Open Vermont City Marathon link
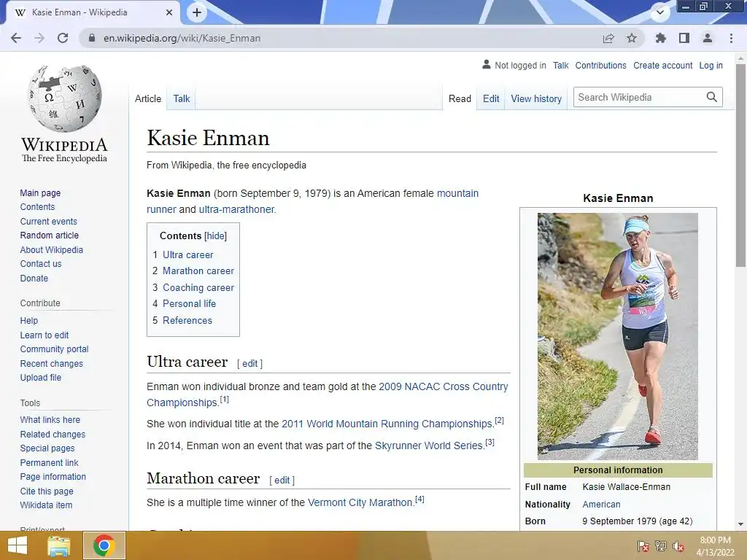Screen dimensions: 747x560 coord(360,502)
